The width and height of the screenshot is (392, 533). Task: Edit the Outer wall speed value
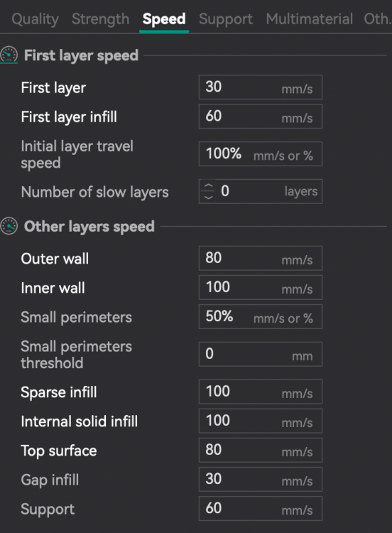(x=261, y=259)
